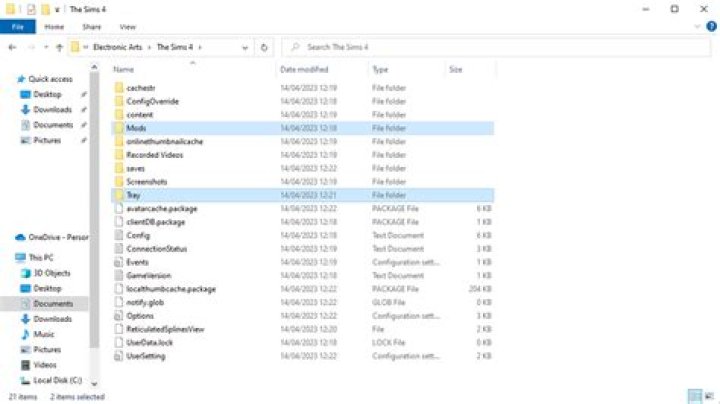Click the blue File menu button

pyautogui.click(x=18, y=27)
